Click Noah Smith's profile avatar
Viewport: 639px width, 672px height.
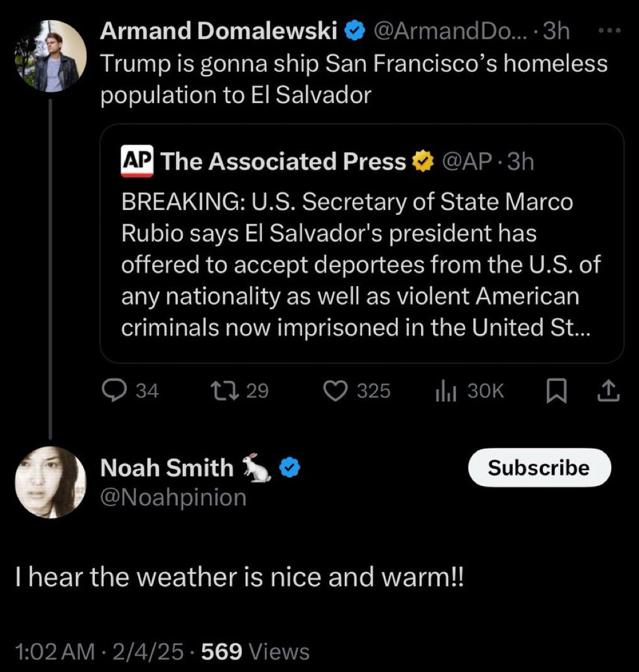pyautogui.click(x=50, y=482)
